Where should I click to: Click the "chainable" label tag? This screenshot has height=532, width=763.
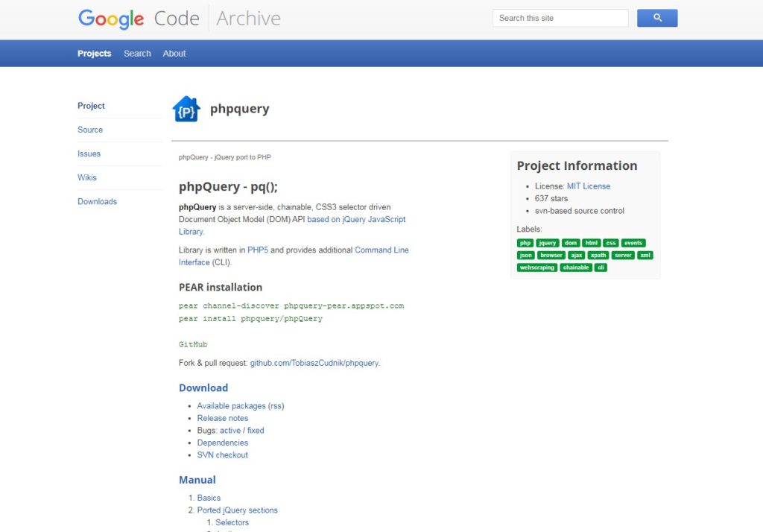coord(576,267)
